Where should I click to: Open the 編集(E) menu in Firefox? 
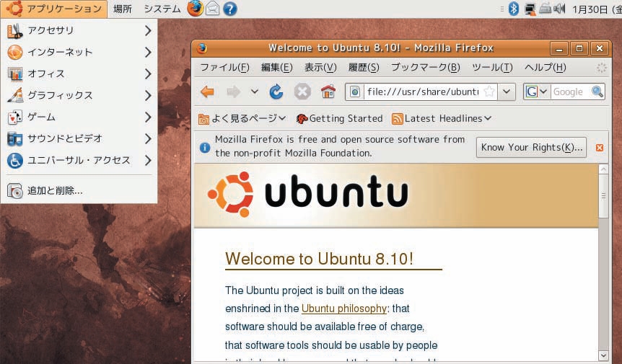coord(277,68)
